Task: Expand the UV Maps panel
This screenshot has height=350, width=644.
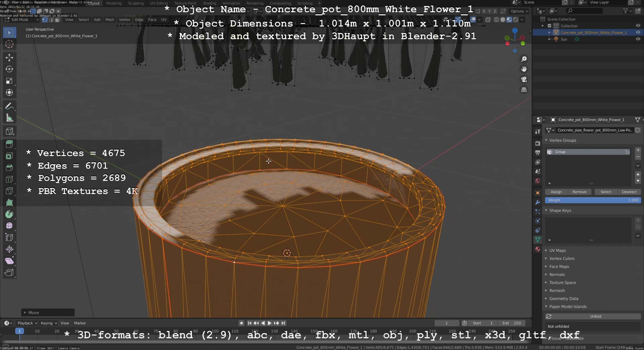Action: pyautogui.click(x=557, y=251)
